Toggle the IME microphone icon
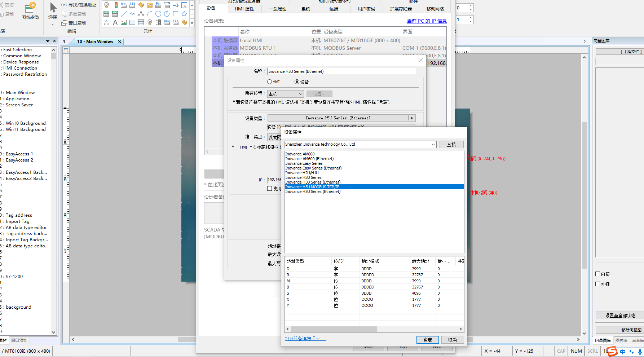The image size is (644, 357). [x=640, y=352]
